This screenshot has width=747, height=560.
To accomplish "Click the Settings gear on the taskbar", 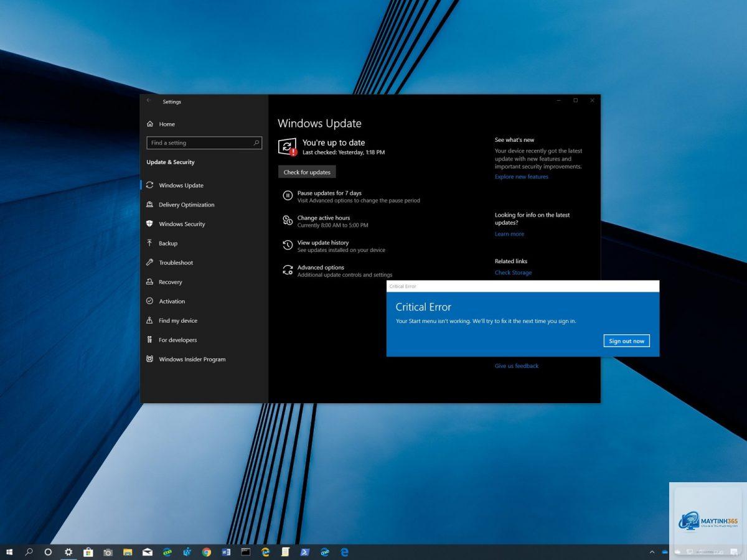I will coord(68,552).
